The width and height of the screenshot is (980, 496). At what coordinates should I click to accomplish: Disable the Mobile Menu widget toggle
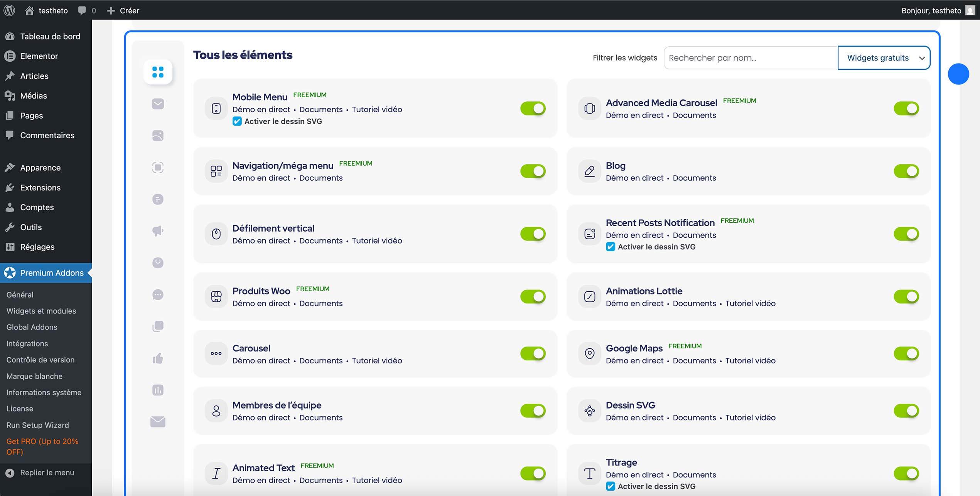(533, 108)
